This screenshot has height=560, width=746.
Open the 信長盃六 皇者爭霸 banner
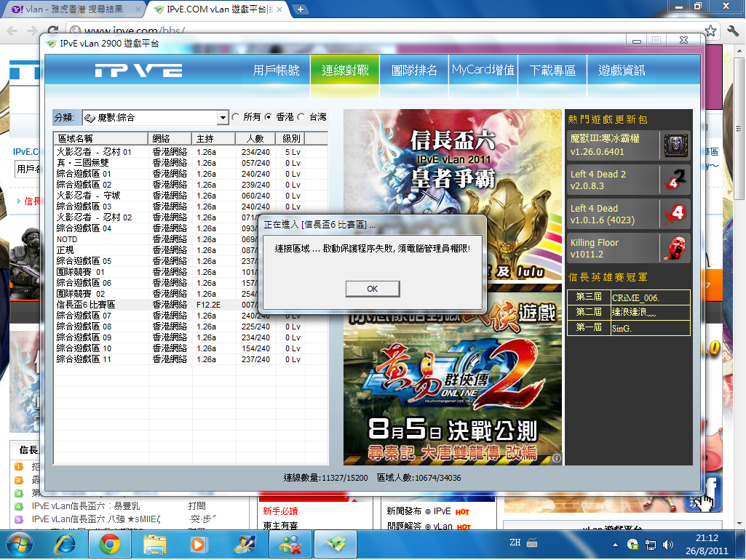coord(453,195)
